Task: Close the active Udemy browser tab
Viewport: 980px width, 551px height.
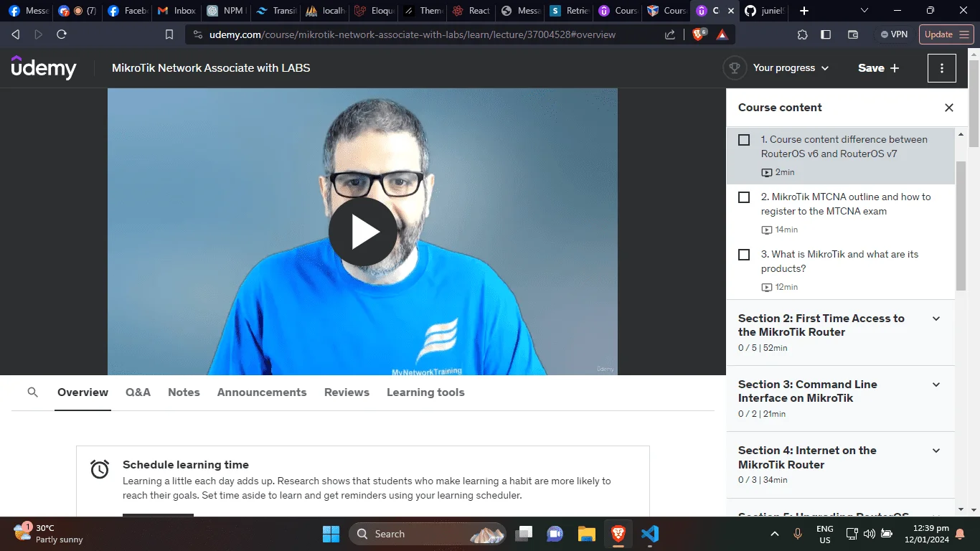Action: point(730,11)
